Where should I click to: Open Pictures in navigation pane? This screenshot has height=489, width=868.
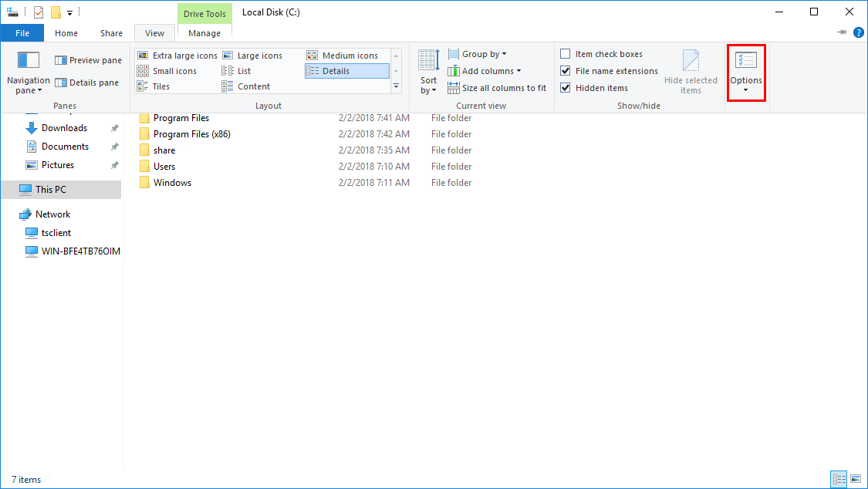pyautogui.click(x=58, y=165)
